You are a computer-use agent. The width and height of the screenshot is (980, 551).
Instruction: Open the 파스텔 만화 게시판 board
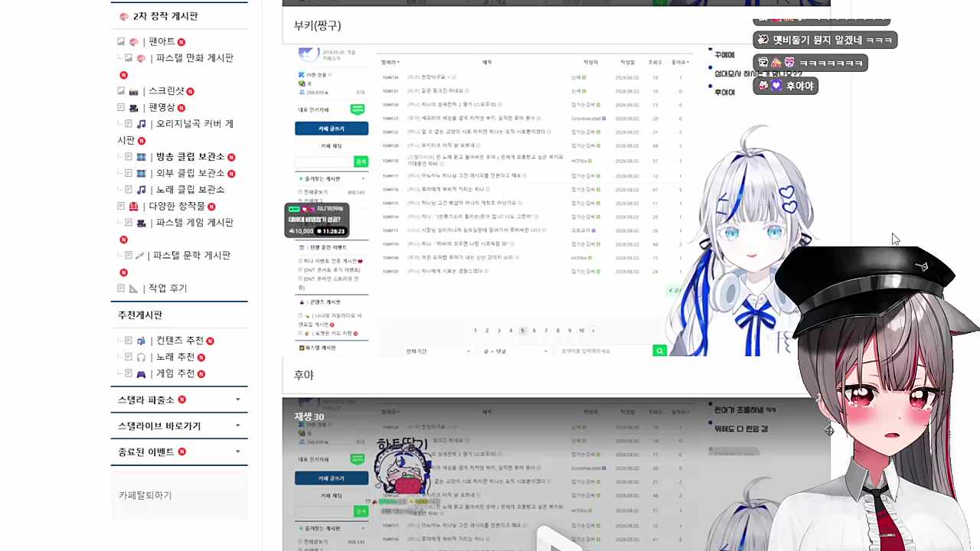(193, 58)
